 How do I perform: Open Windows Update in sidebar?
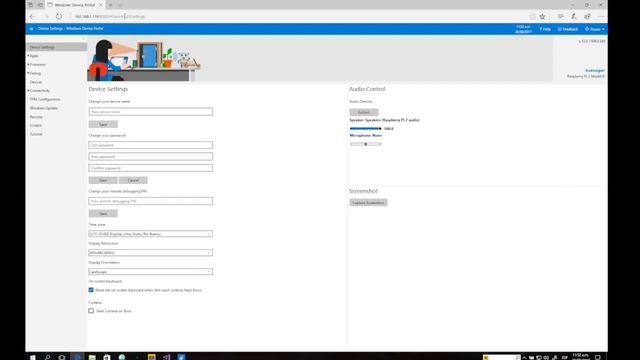click(x=44, y=108)
